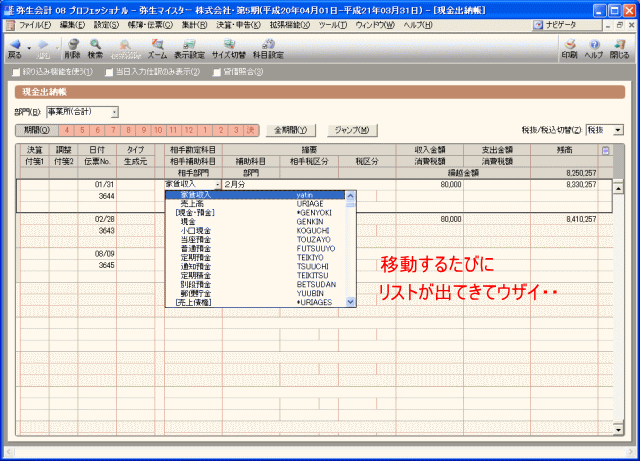Open the ウィンドウ(W) menu
Image resolution: width=640 pixels, height=461 pixels.
[x=375, y=25]
